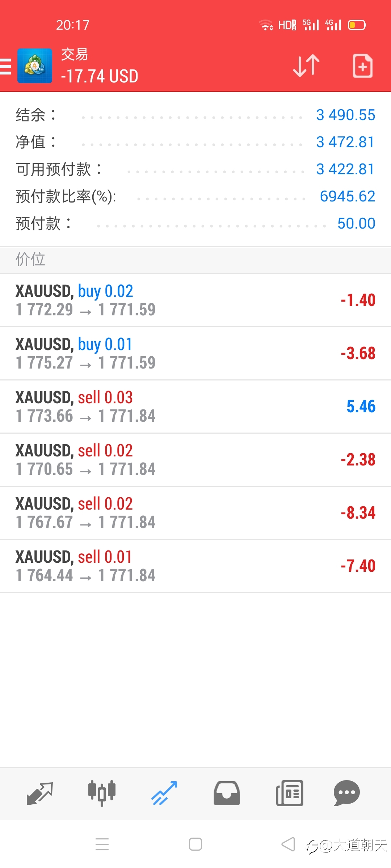Viewport: 391px width, 868px height.
Task: Open the Quotes tab with arrows icon
Action: (x=40, y=793)
